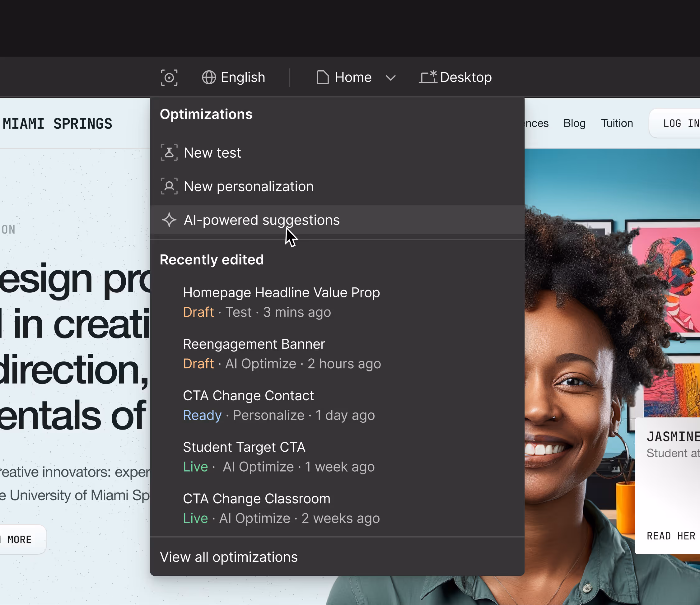Click View all optimizations link

click(229, 557)
